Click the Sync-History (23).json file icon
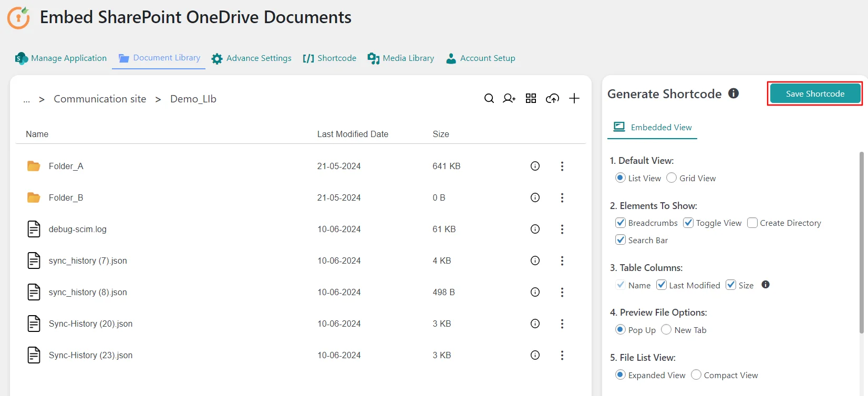This screenshot has width=868, height=396. [34, 355]
